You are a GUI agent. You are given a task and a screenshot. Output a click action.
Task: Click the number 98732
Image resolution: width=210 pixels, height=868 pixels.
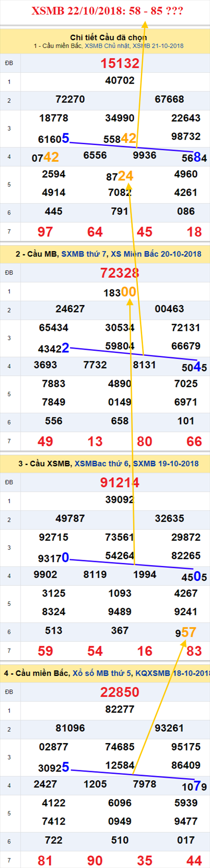186,136
